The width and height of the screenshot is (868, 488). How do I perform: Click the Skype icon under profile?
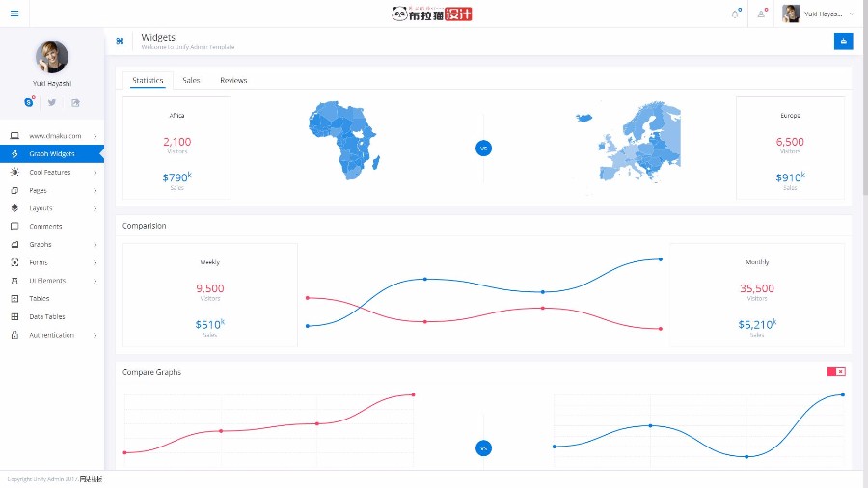29,102
